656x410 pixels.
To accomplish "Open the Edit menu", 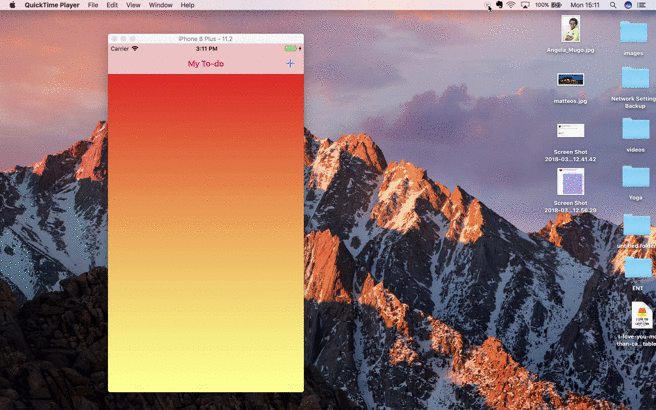I will pos(112,5).
